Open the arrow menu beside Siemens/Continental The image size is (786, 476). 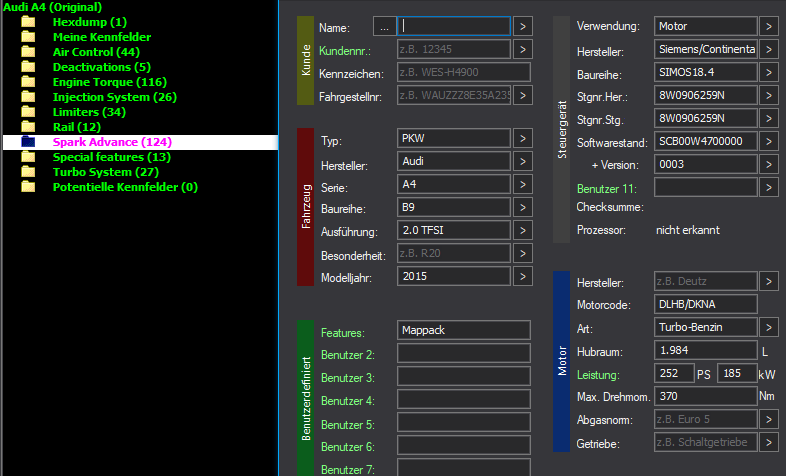pos(769,50)
